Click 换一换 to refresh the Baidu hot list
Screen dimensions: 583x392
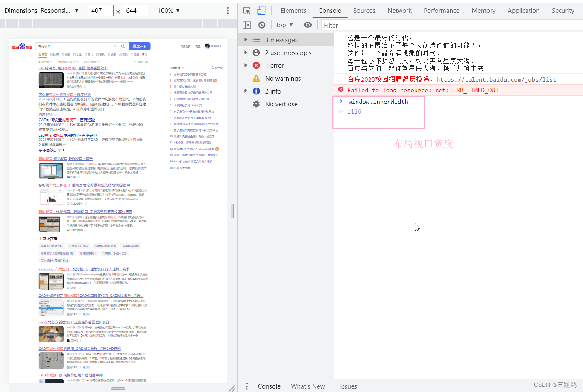(218, 68)
